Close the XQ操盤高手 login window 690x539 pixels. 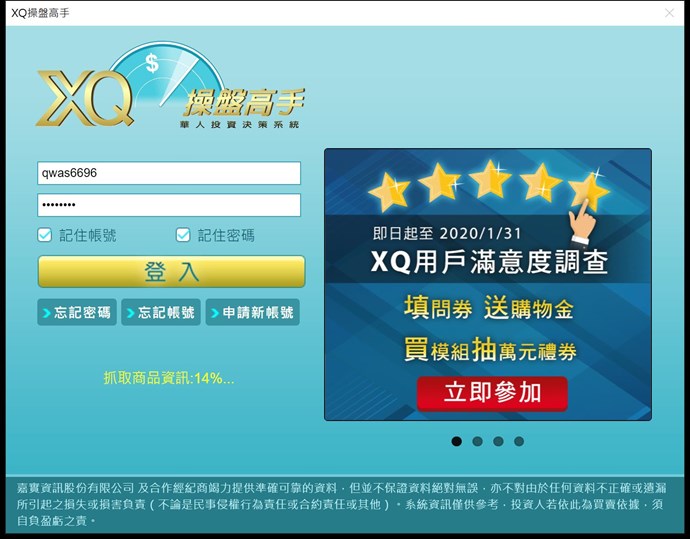click(669, 13)
